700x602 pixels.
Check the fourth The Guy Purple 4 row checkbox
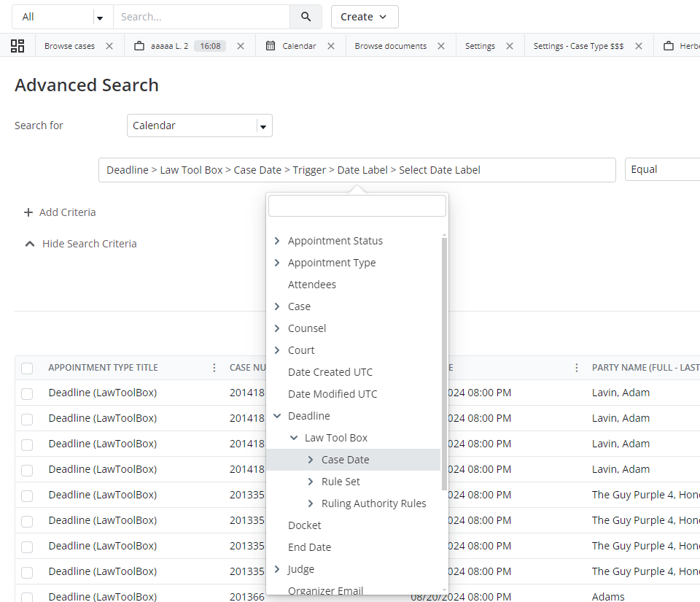pyautogui.click(x=27, y=572)
